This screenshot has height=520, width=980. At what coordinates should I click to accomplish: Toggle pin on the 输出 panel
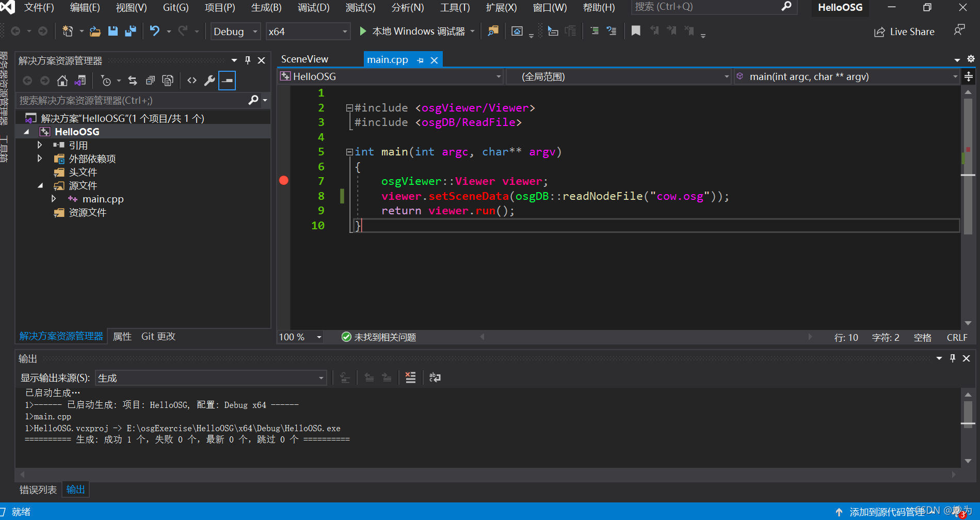(x=952, y=358)
